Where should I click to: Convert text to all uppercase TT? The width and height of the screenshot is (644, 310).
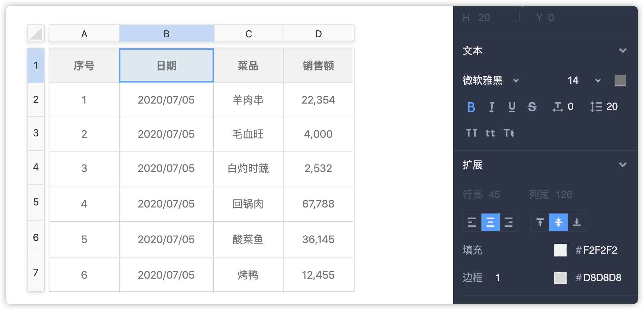point(472,133)
